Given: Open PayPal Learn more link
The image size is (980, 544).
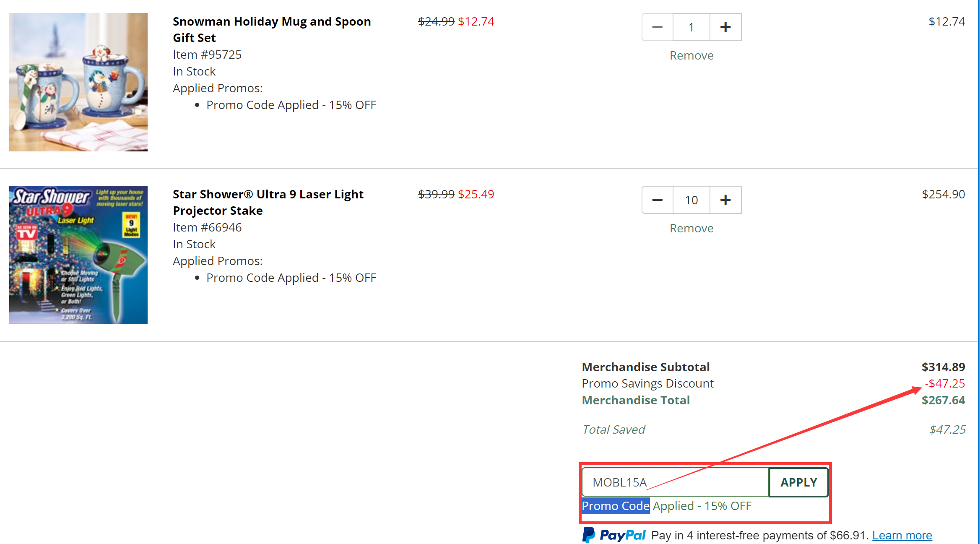Looking at the screenshot, I should point(902,535).
